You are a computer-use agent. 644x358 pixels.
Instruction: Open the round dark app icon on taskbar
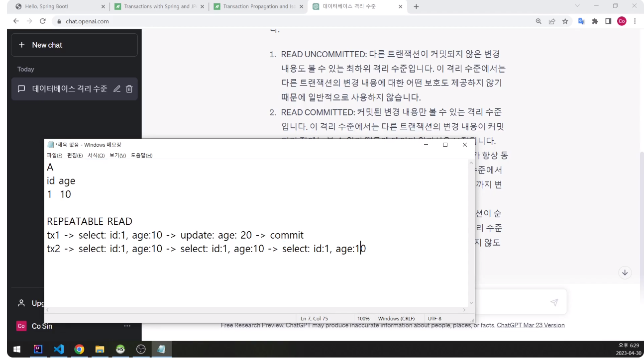tap(141, 349)
